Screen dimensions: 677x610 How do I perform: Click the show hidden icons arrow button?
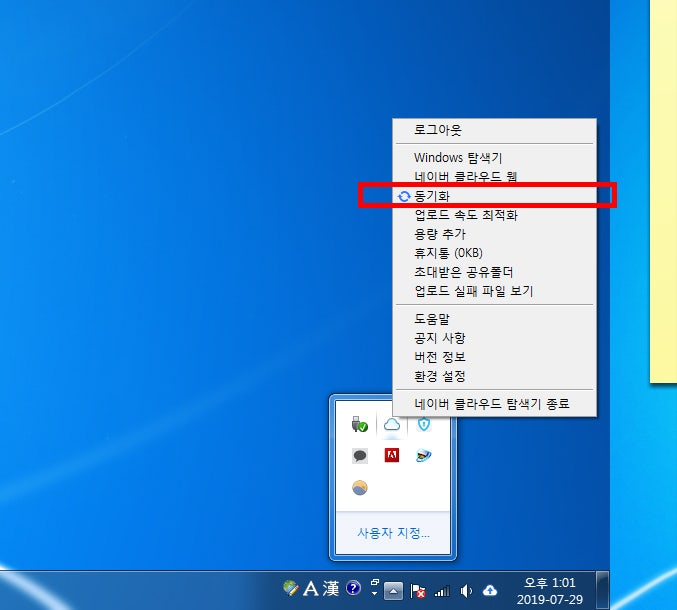point(393,591)
